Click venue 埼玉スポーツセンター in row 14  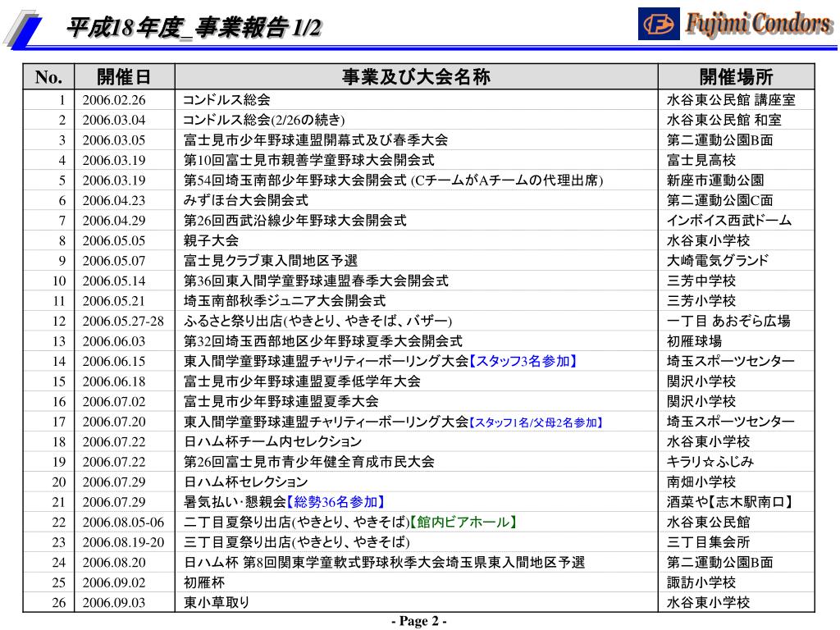[x=731, y=362]
